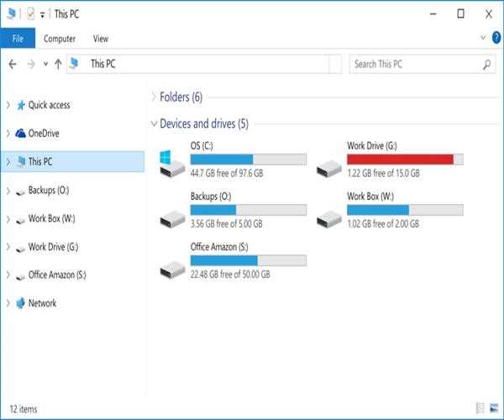Switch to details view in status bar

[480, 409]
